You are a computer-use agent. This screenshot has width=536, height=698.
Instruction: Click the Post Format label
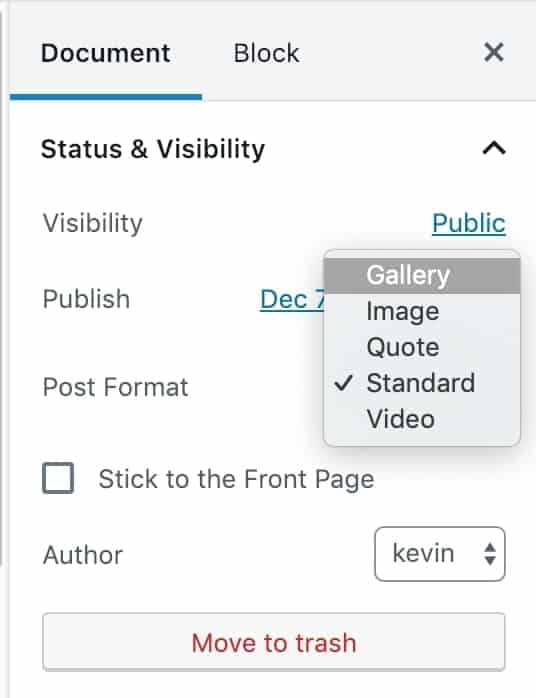(115, 386)
